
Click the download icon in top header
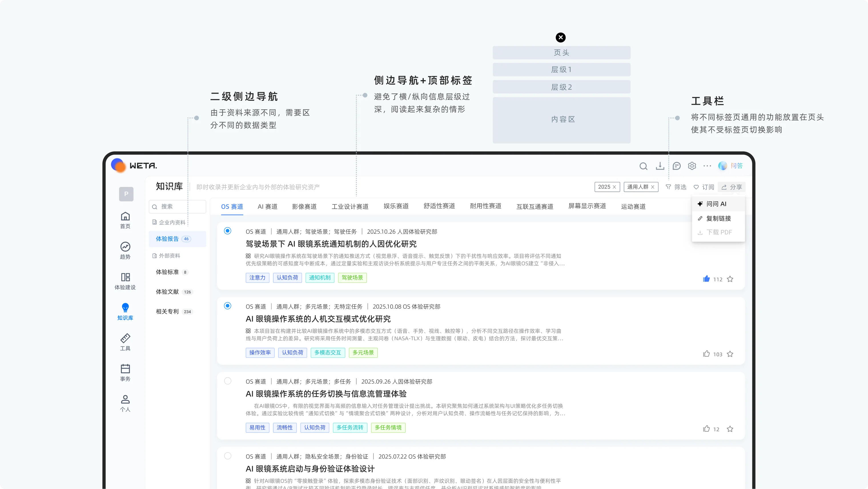coord(660,166)
